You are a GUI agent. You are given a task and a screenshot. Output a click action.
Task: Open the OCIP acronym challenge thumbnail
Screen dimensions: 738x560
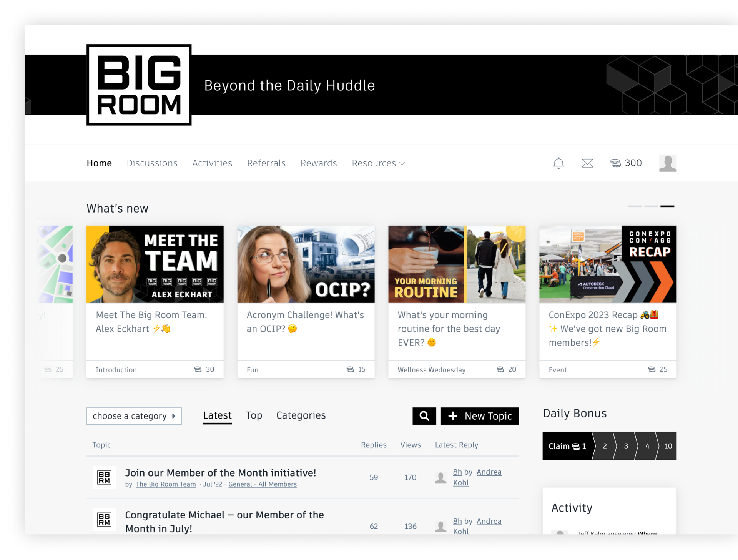(306, 264)
